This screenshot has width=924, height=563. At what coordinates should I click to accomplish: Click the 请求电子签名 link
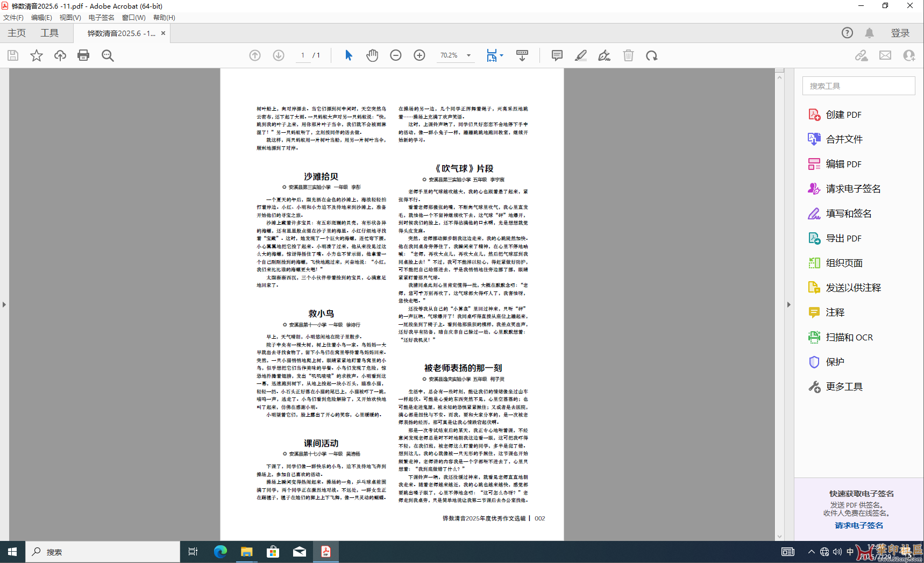859,525
